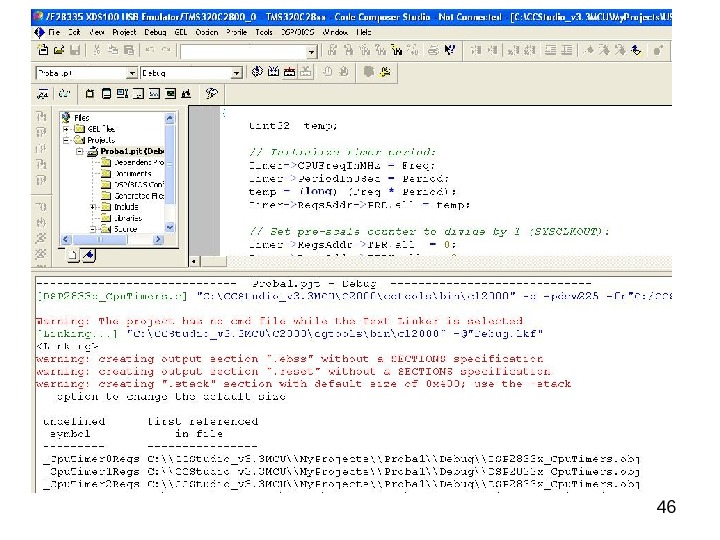
Task: Collapse the Projects tree node
Action: pyautogui.click(x=66, y=140)
